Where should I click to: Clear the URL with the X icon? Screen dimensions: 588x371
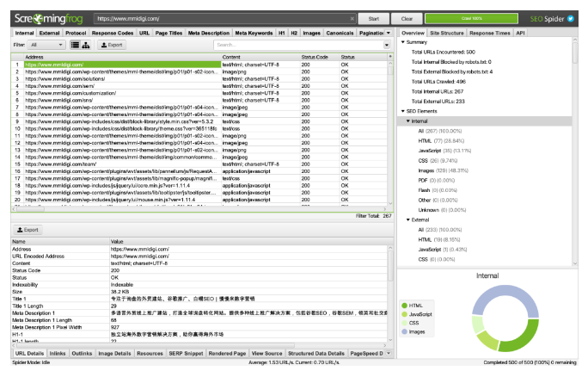[x=352, y=18]
